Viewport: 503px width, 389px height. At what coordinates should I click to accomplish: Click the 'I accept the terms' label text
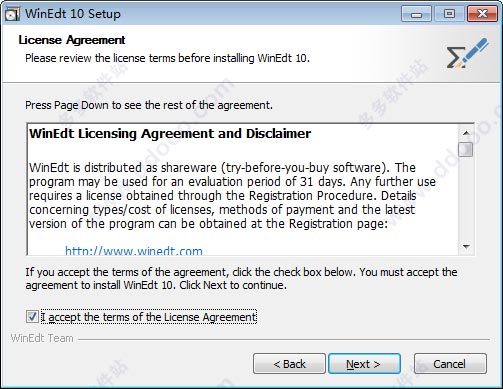[149, 317]
